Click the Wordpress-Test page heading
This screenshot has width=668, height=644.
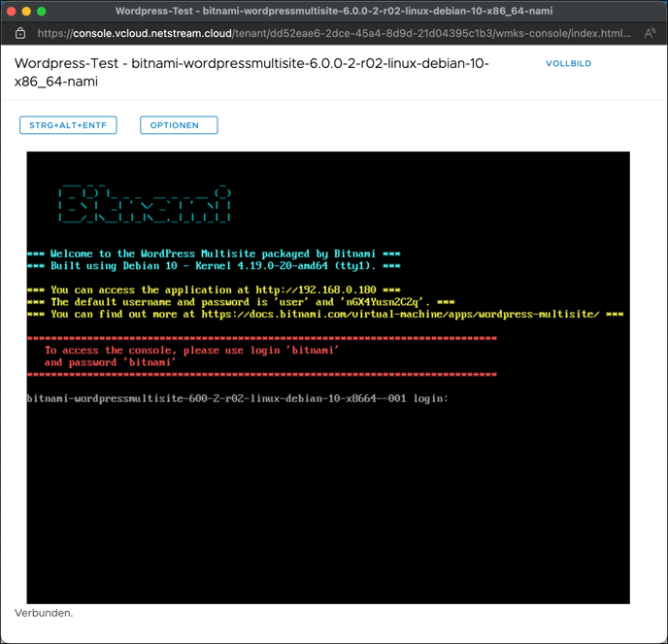[251, 72]
